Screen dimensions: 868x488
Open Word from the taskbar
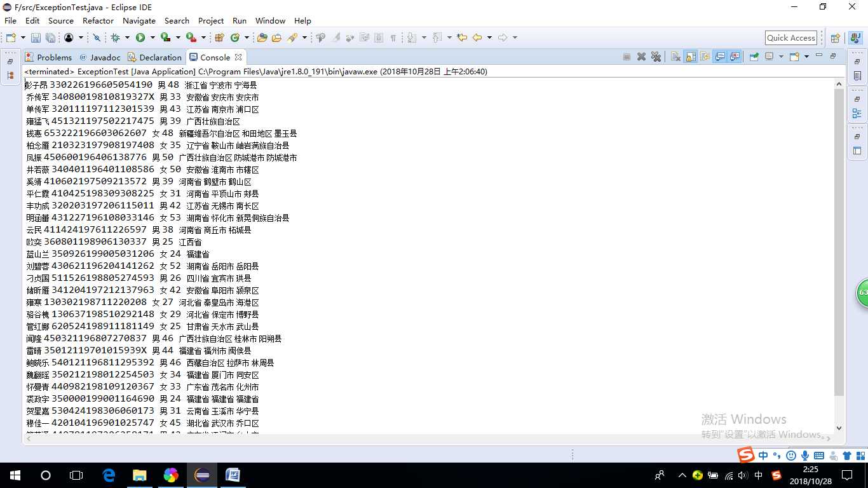(233, 475)
